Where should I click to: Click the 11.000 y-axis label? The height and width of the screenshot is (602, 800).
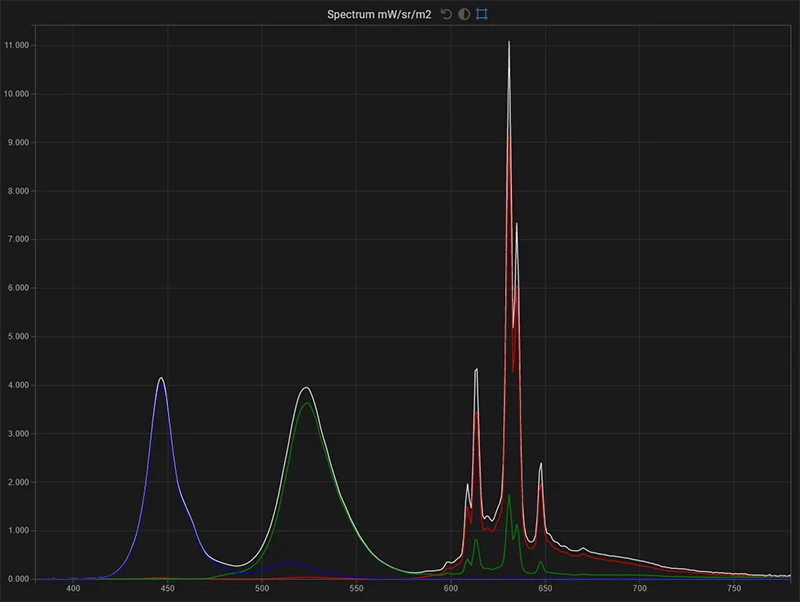point(17,45)
